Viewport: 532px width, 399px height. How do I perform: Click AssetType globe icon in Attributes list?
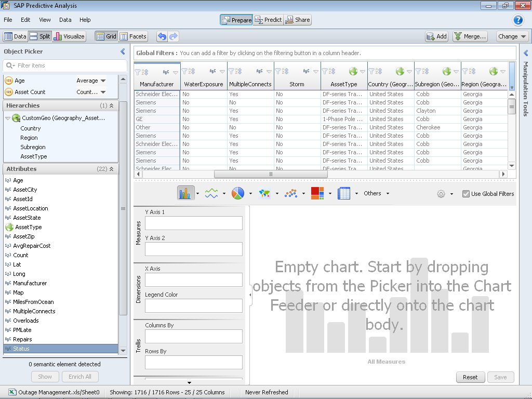coord(9,227)
